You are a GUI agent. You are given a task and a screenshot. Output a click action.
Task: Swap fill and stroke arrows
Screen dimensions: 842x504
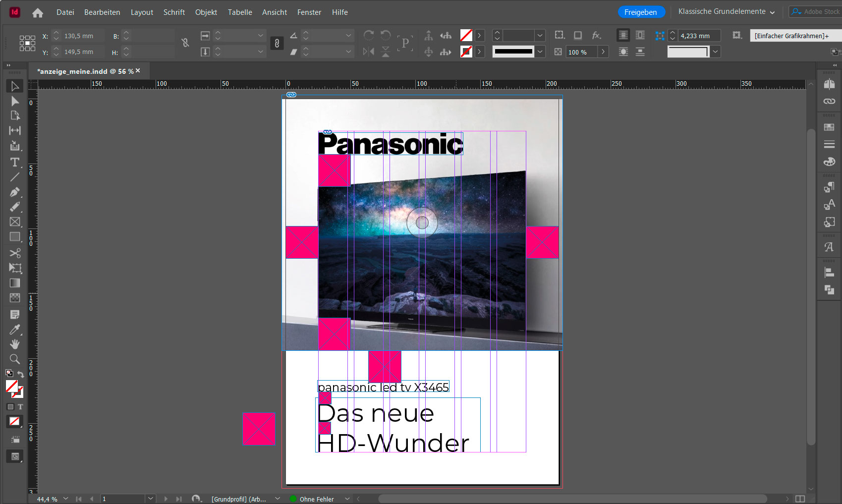pyautogui.click(x=20, y=374)
